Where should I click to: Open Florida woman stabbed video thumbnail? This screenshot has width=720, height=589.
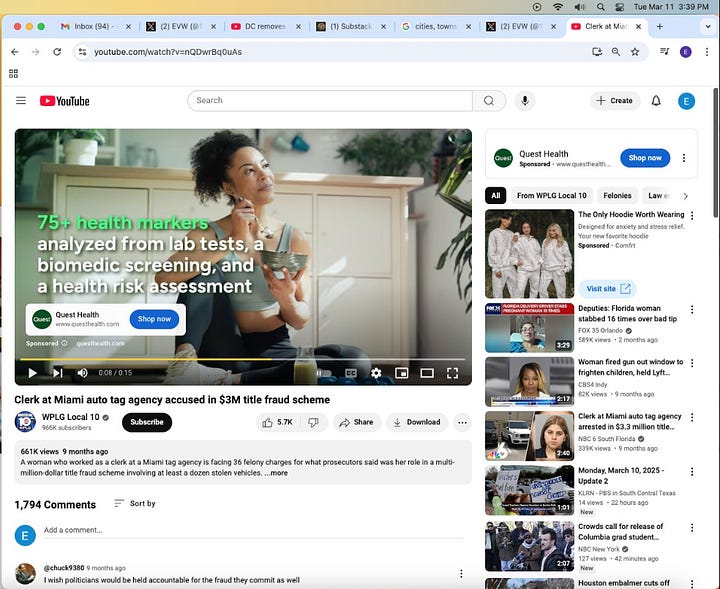coord(529,328)
